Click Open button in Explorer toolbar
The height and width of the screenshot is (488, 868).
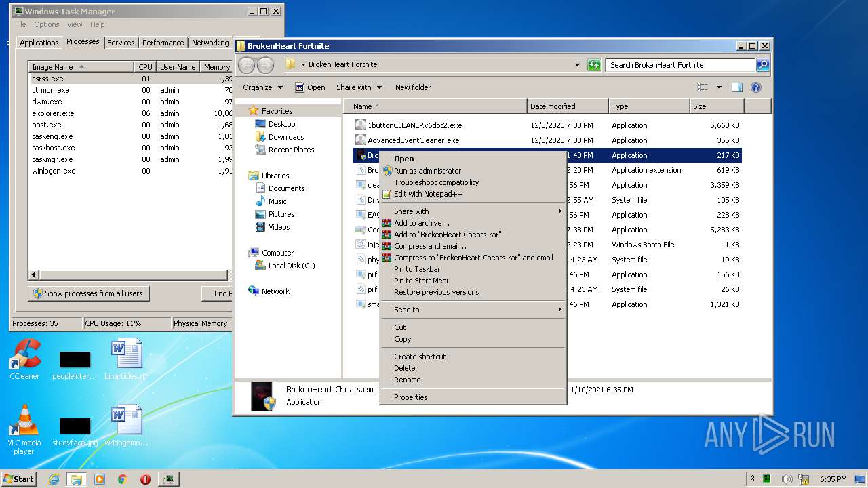310,87
